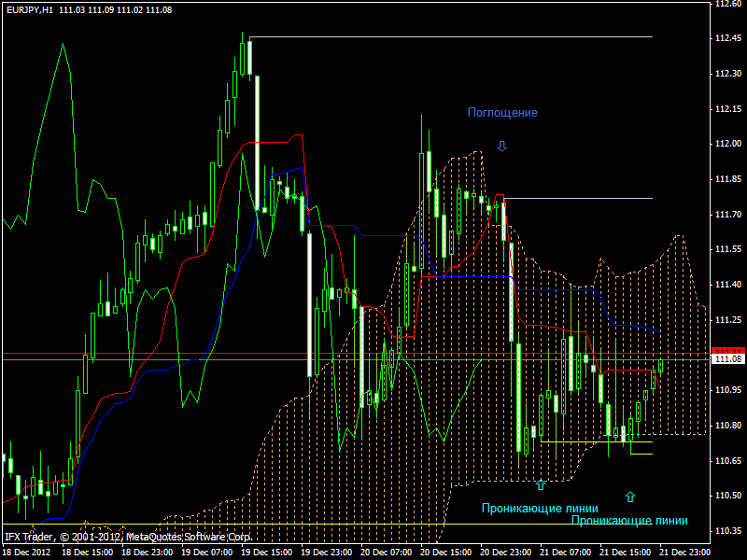The width and height of the screenshot is (747, 560).
Task: Click the 19 Dec 07:00 time label
Action: pyautogui.click(x=208, y=553)
